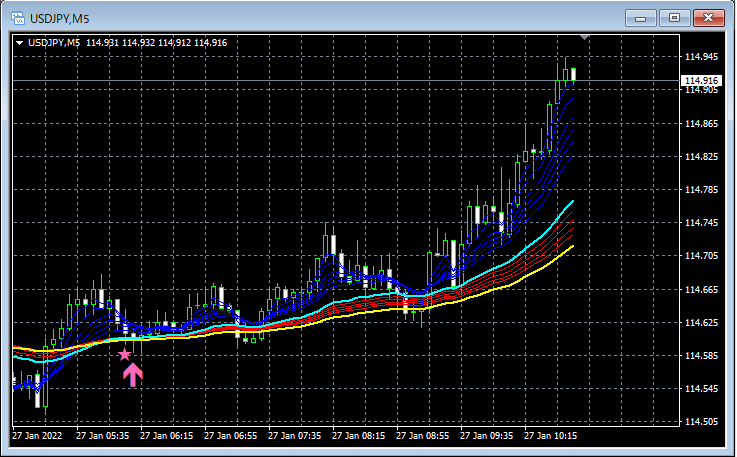Image resolution: width=737 pixels, height=457 pixels.
Task: Click the 114.545 price scale label
Action: point(701,388)
